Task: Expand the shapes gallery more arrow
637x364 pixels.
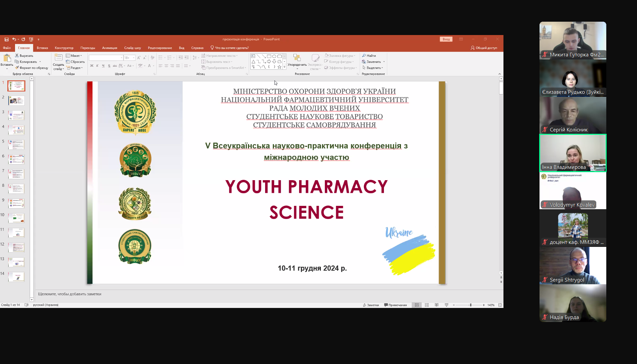Action: 284,67
